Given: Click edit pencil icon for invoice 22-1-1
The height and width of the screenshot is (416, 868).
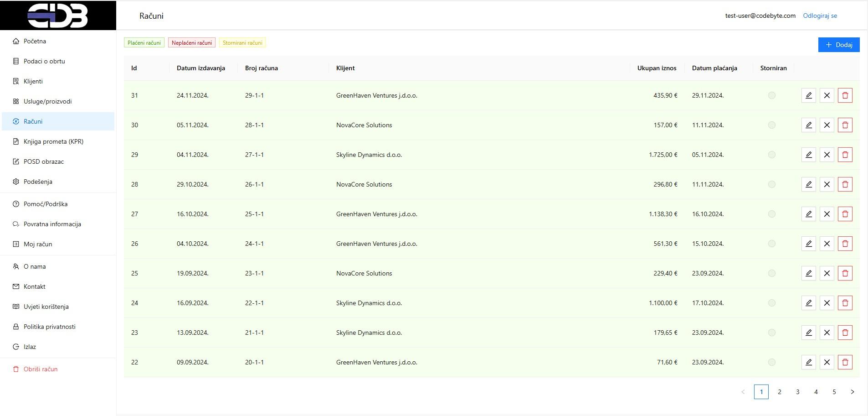Looking at the screenshot, I should pyautogui.click(x=808, y=303).
